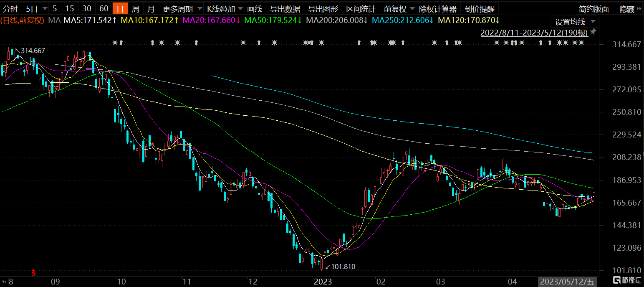
Task: Click the MA50 green indicator label
Action: tap(273, 20)
